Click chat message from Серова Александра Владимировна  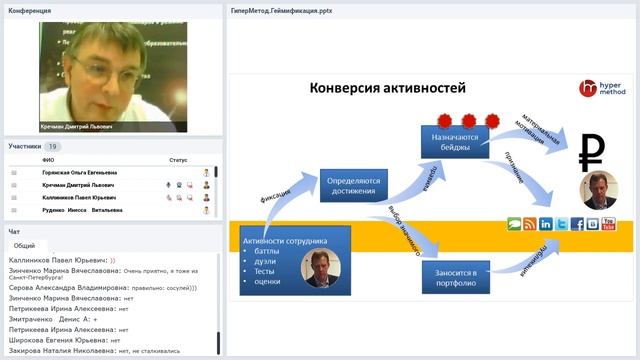click(x=103, y=288)
